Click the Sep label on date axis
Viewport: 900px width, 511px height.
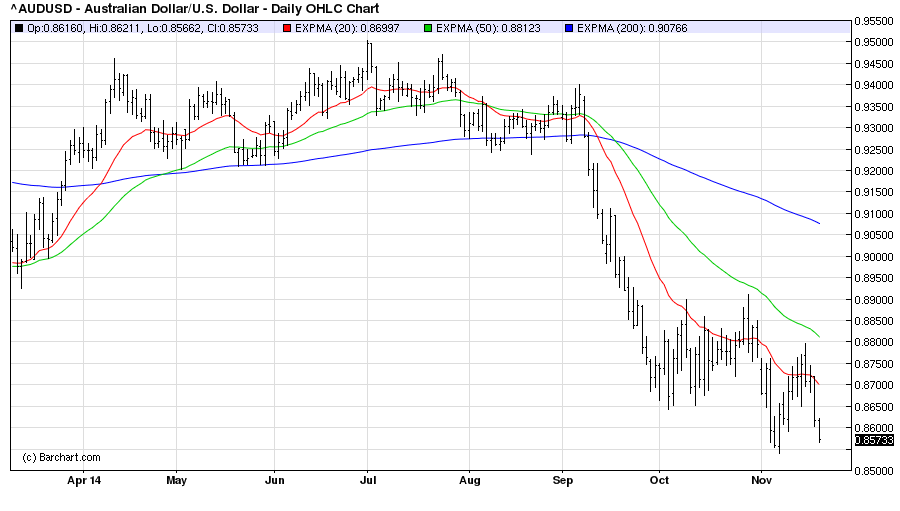point(562,479)
